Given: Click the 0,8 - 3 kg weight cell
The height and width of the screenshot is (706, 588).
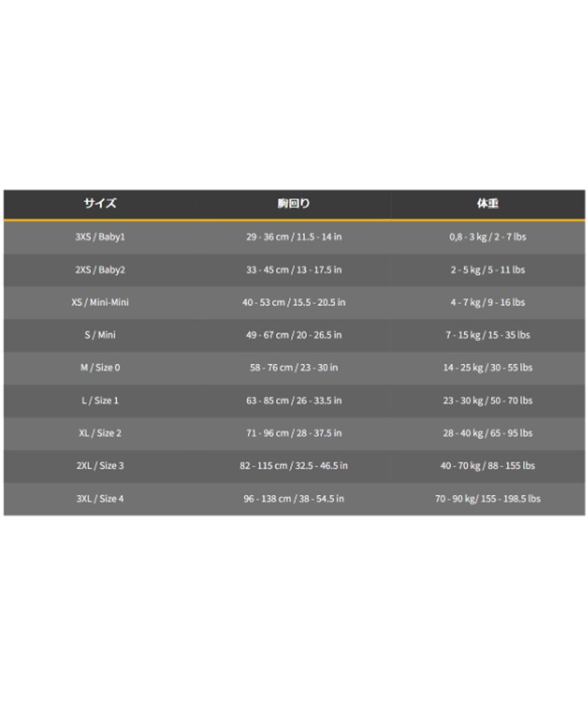Looking at the screenshot, I should pyautogui.click(x=488, y=237).
